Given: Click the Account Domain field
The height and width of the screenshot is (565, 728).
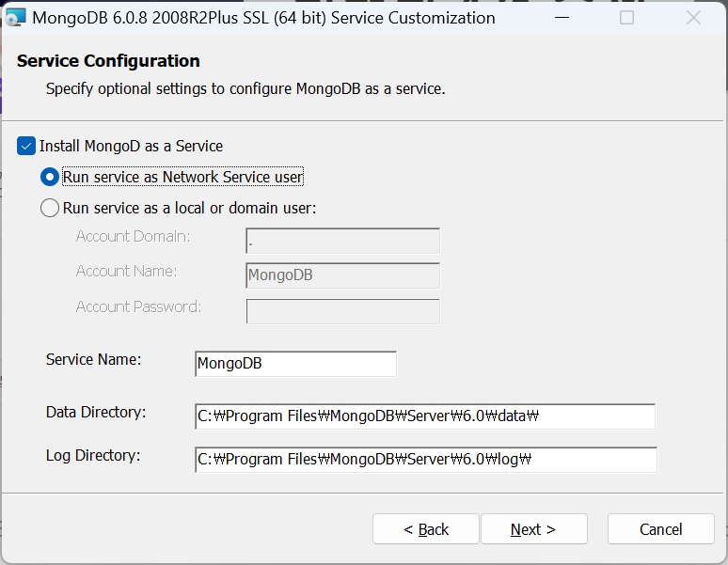Looking at the screenshot, I should 342,241.
